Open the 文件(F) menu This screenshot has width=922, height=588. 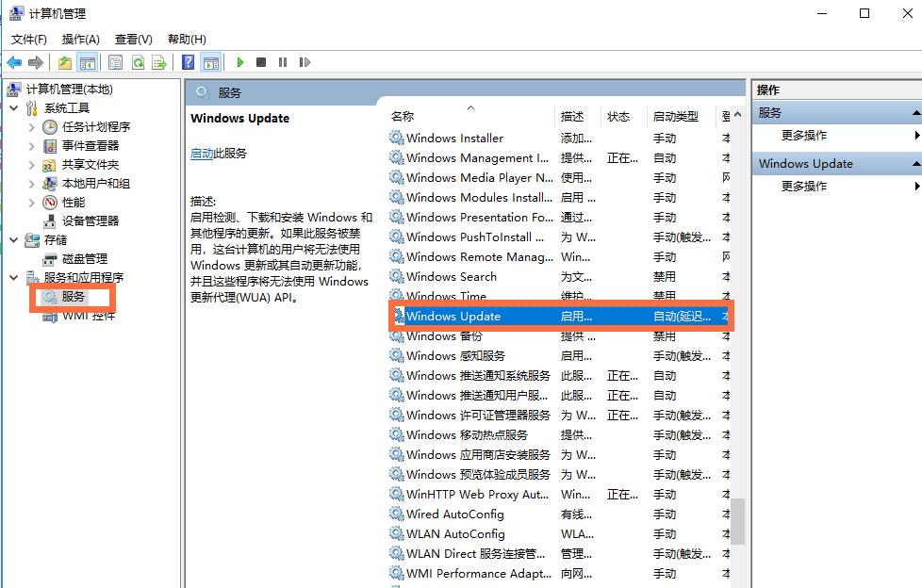pos(29,40)
